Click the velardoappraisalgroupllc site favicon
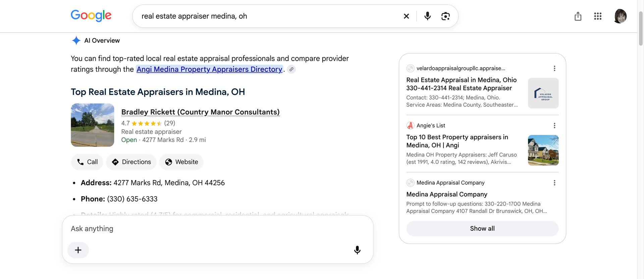Viewport: 644px width, 279px height. click(x=410, y=68)
